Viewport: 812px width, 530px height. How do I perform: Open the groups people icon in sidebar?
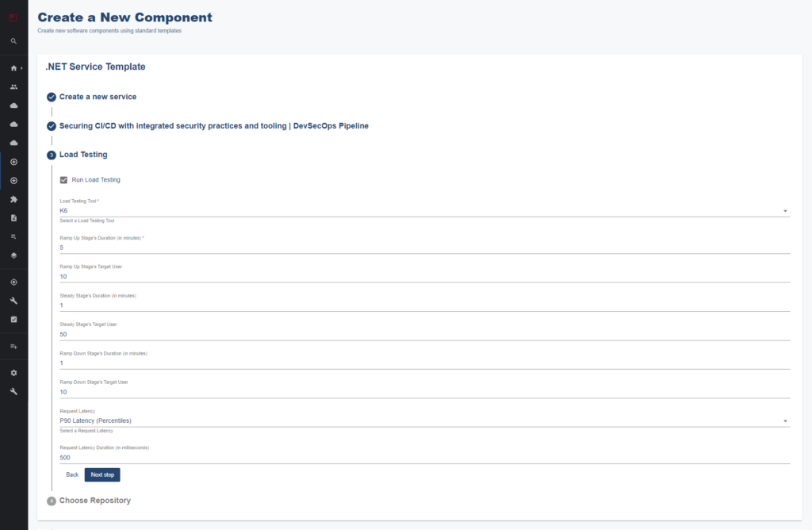13,86
